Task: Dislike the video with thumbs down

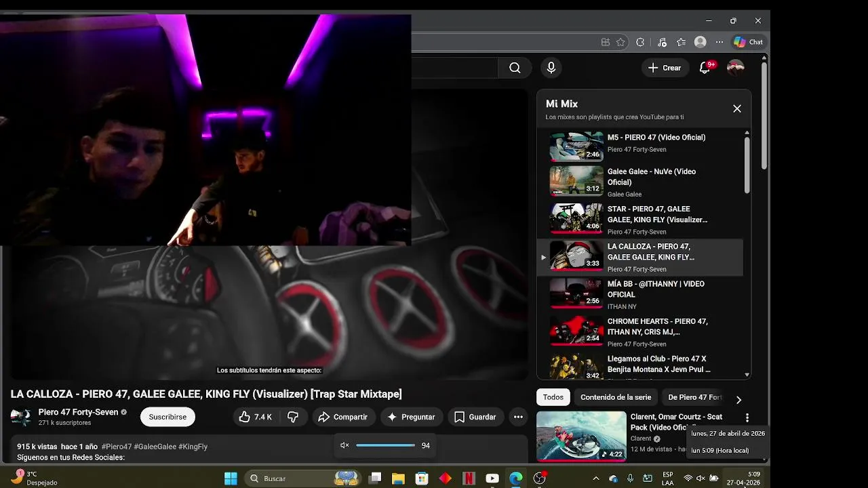Action: [293, 417]
